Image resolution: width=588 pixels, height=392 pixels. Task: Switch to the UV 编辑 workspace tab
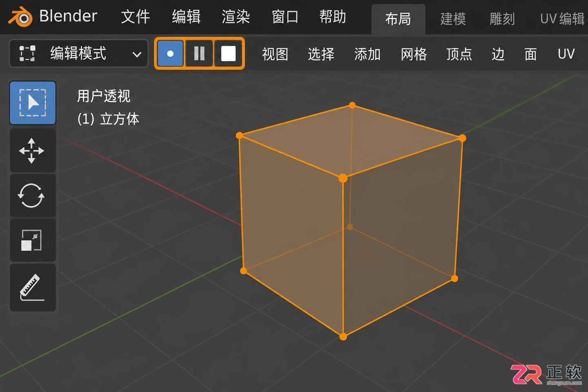point(562,19)
